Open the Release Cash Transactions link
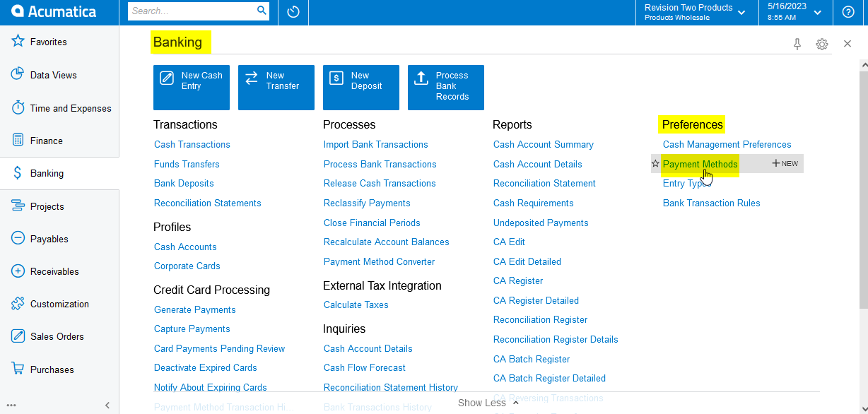Image resolution: width=868 pixels, height=414 pixels. pos(380,183)
